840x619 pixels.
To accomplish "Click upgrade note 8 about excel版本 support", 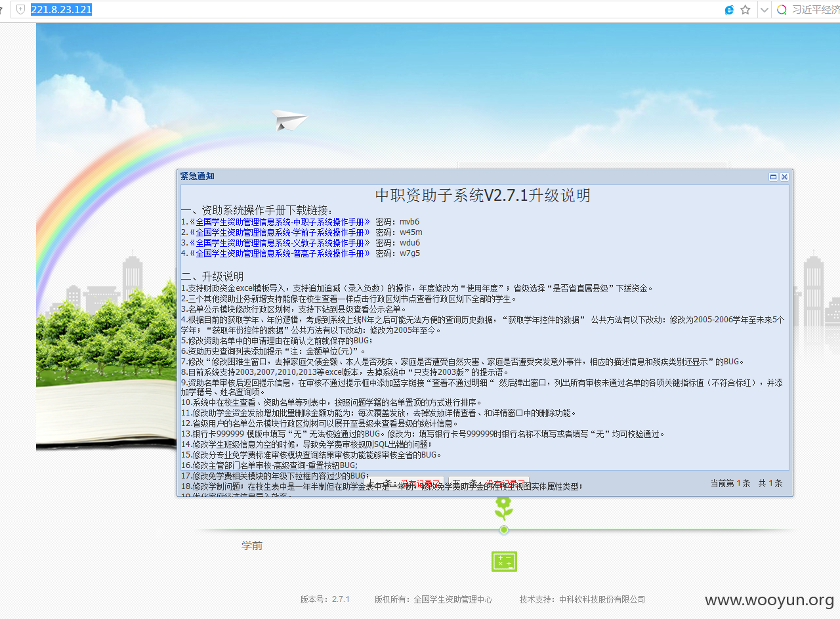I will click(345, 372).
